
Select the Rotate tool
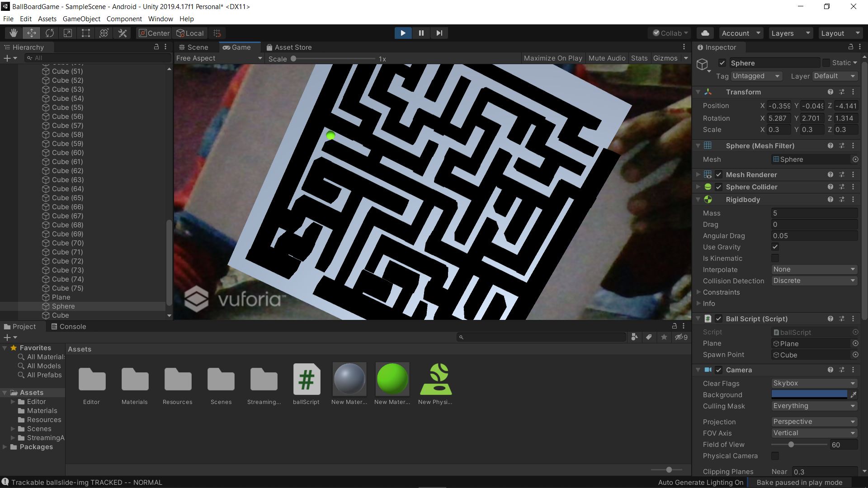(50, 33)
